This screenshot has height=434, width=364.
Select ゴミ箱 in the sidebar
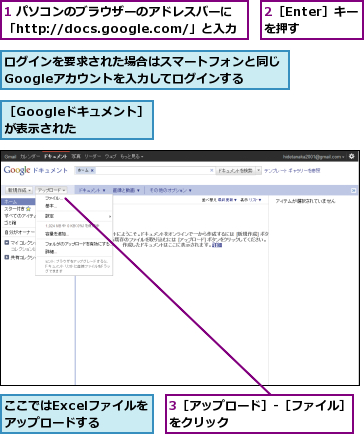[x=10, y=223]
